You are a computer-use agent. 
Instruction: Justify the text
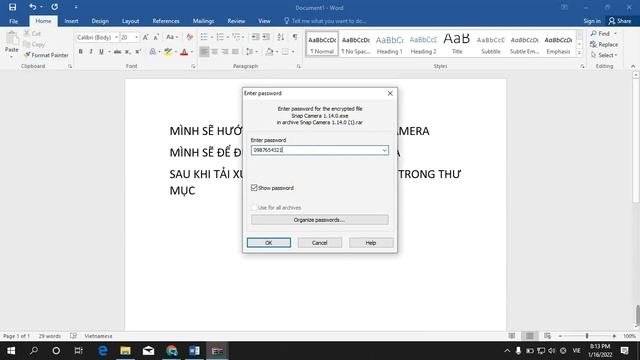point(235,51)
